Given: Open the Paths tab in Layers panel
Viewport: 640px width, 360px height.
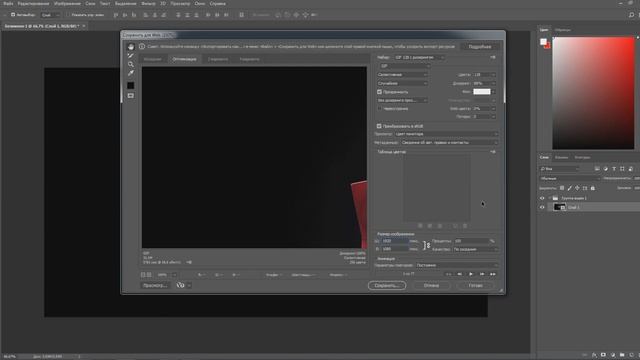Looking at the screenshot, I should tap(582, 157).
